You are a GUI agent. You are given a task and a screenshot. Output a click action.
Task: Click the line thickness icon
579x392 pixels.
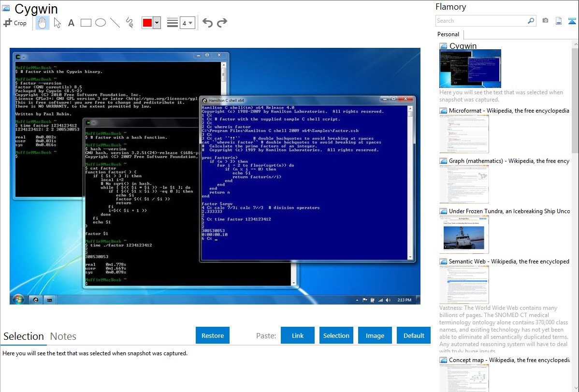click(172, 23)
